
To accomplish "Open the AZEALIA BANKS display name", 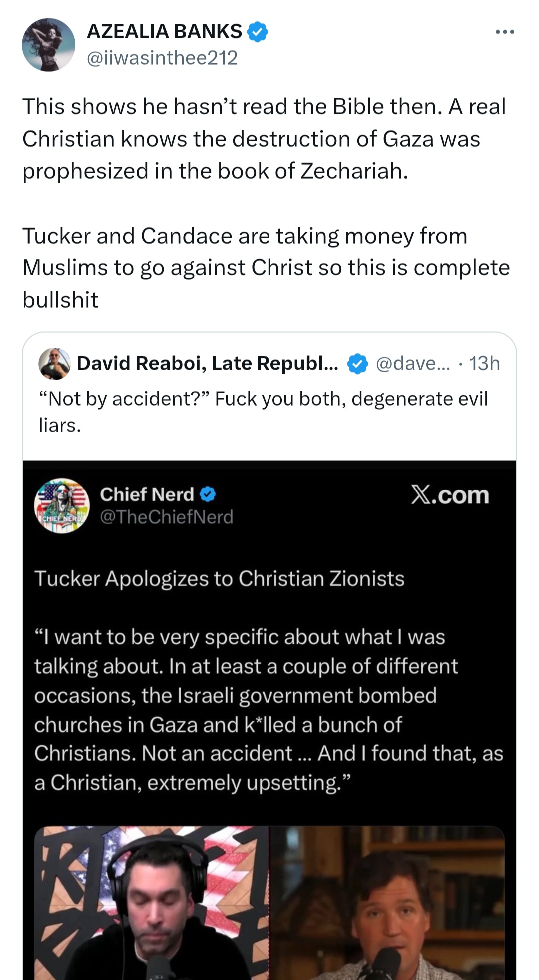I will tap(164, 31).
